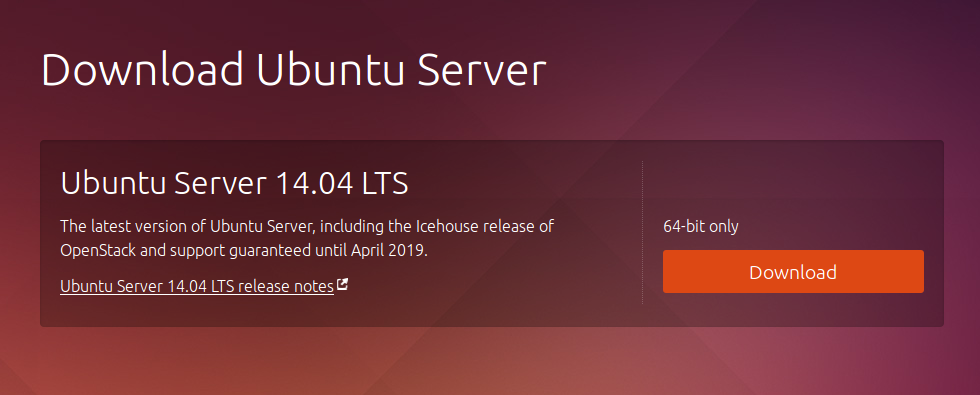Image resolution: width=980 pixels, height=395 pixels.
Task: Click the dotted vertical divider in the panel
Action: [642, 232]
